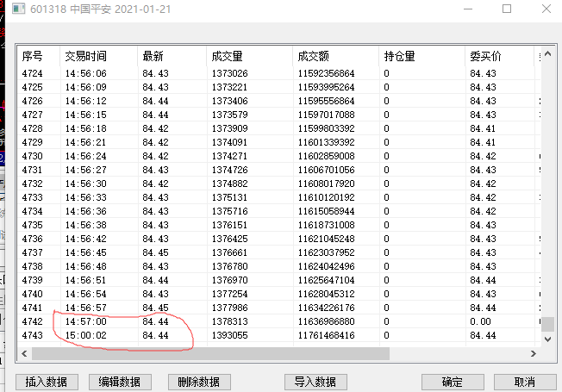Click time cell 14:56:48
562x392 pixels.
(86, 266)
